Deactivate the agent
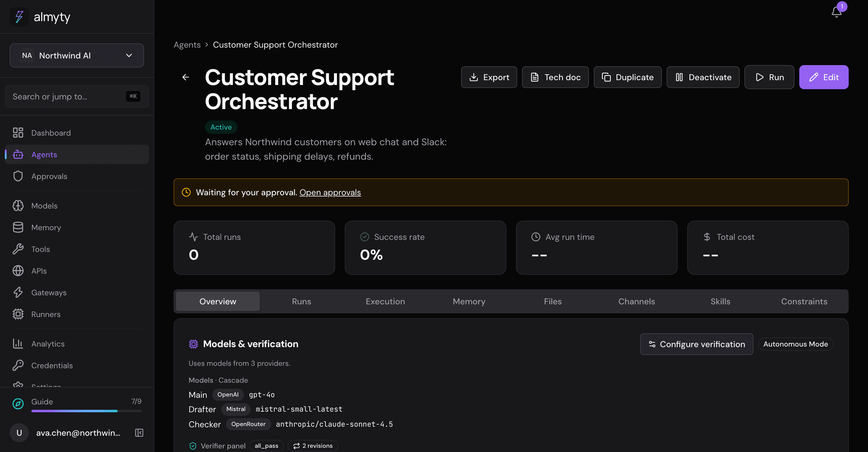The image size is (868, 452). pos(703,77)
